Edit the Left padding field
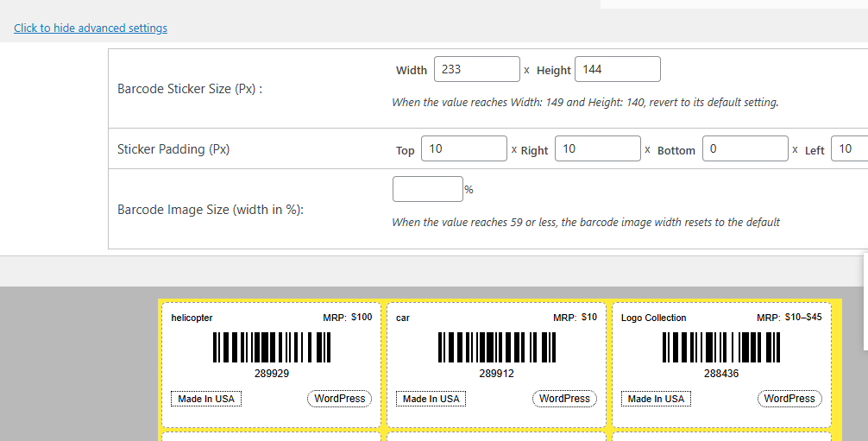Screen dimensions: 868x441 [850, 148]
